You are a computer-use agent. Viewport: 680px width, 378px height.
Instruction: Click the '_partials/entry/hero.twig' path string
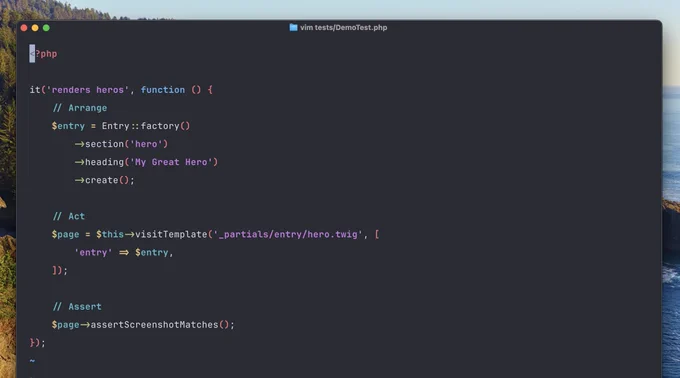[288, 235]
